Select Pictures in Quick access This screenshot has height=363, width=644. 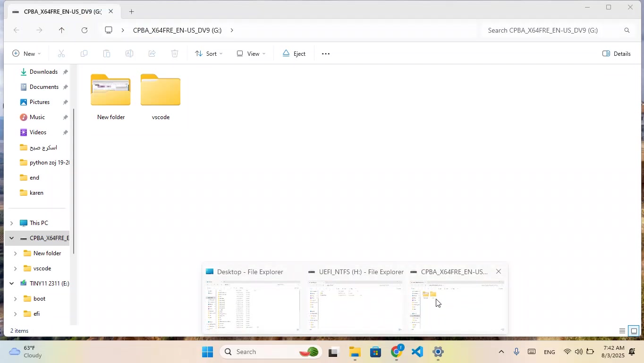point(39,102)
